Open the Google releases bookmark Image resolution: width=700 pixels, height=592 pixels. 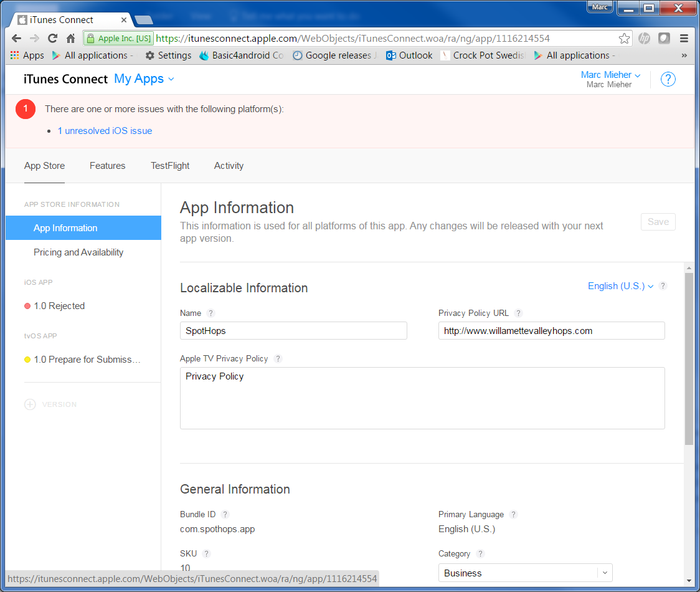335,55
